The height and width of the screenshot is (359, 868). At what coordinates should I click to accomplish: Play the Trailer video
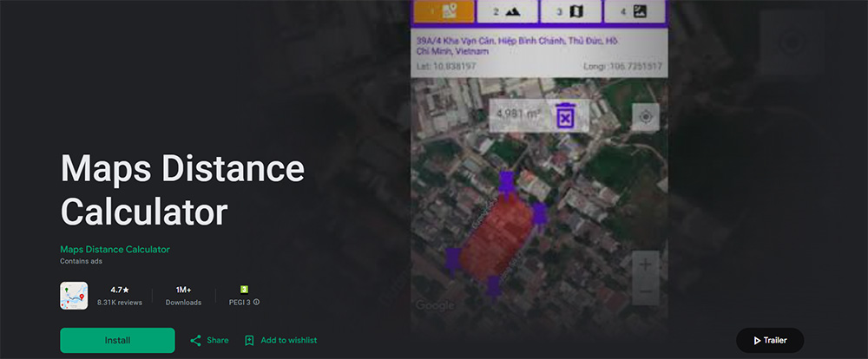(x=769, y=340)
